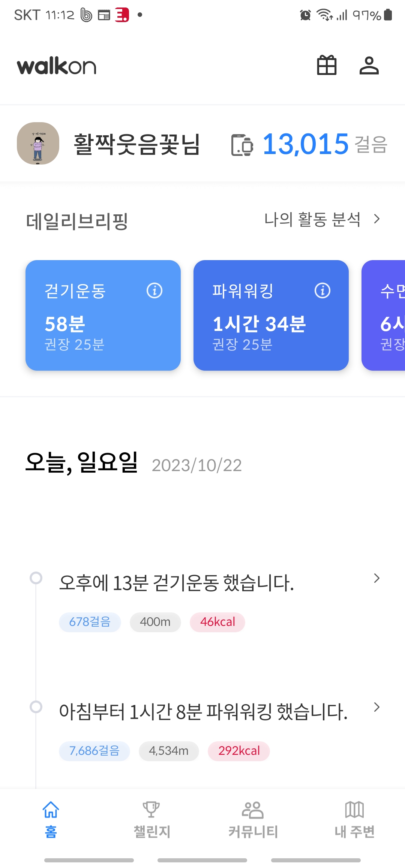Tap the walkon logo

pyautogui.click(x=57, y=66)
